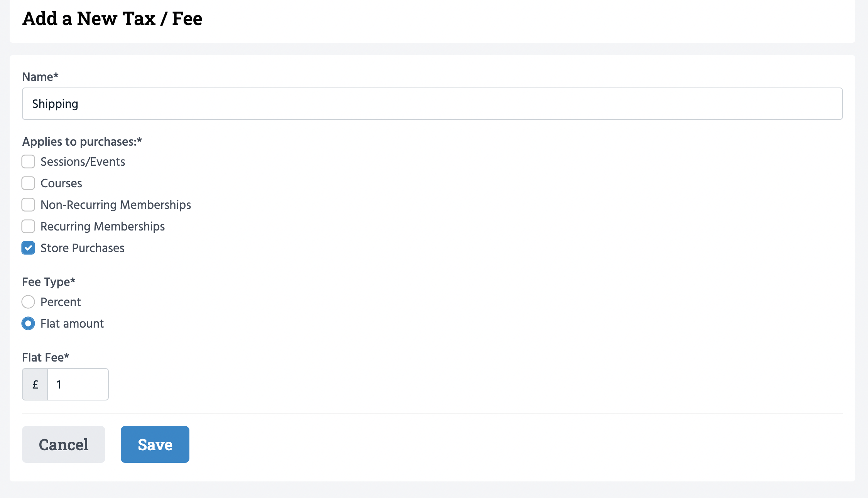
Task: Enable the Courses checkbox
Action: (x=28, y=183)
